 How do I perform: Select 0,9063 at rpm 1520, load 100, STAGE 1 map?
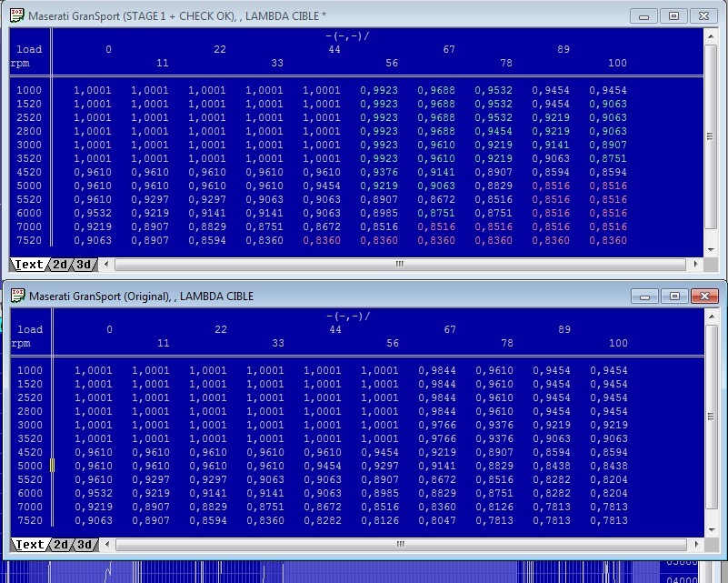pos(608,104)
